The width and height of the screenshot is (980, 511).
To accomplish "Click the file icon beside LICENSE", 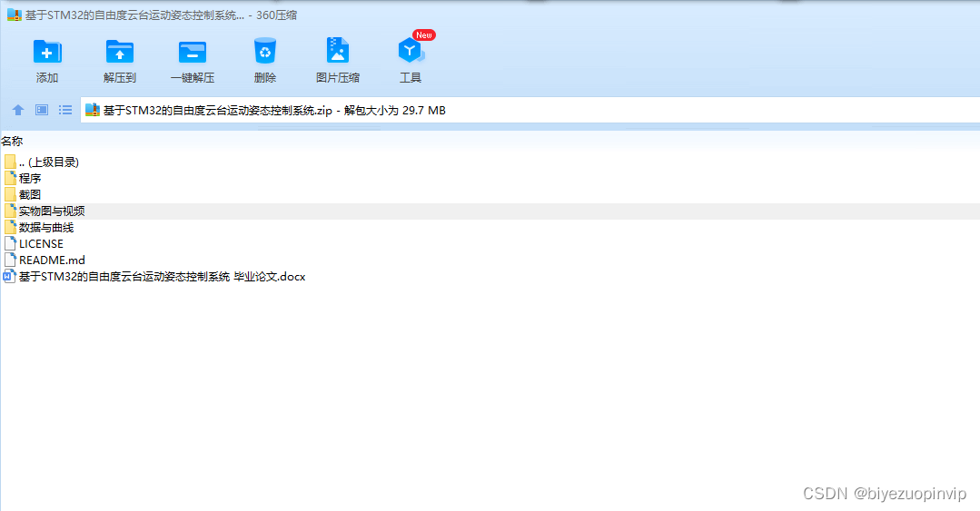I will pos(10,243).
